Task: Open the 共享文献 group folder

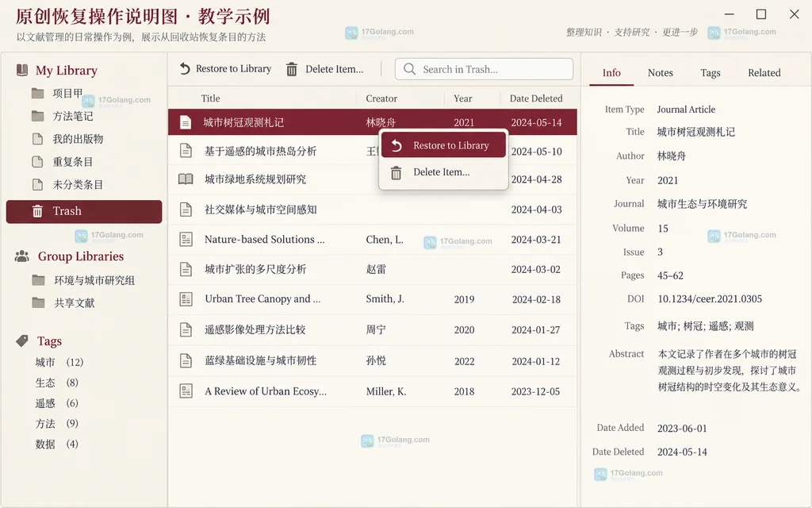Action: click(75, 303)
